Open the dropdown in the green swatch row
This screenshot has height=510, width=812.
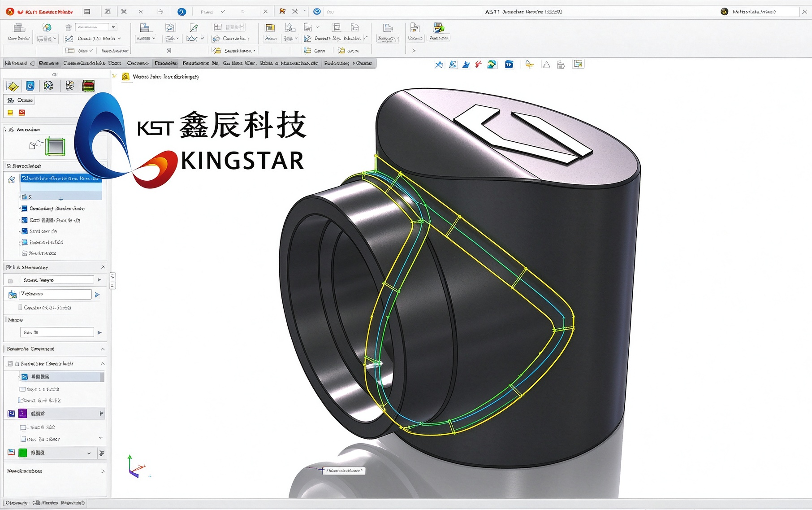89,453
